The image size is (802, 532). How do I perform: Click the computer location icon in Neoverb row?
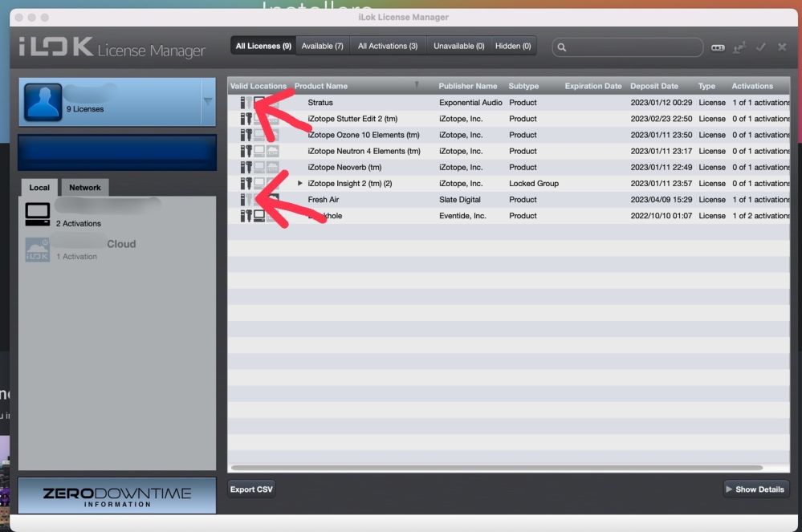click(x=260, y=167)
